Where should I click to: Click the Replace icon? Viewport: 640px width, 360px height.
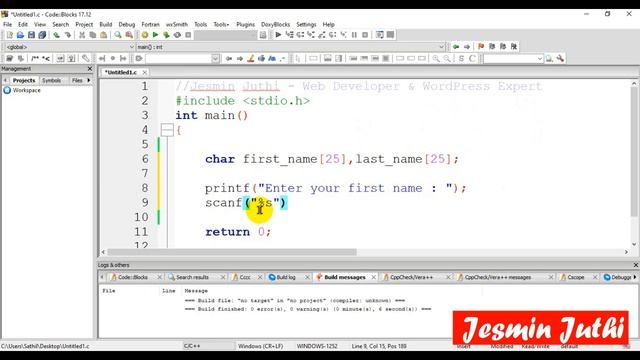(x=129, y=35)
